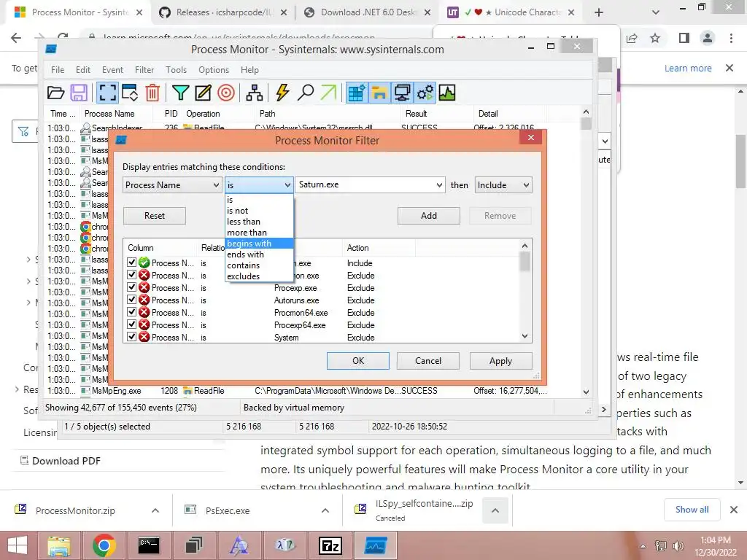The width and height of the screenshot is (747, 560).
Task: Expand ProcessMonitor.zip download options chevron
Action: (155, 510)
